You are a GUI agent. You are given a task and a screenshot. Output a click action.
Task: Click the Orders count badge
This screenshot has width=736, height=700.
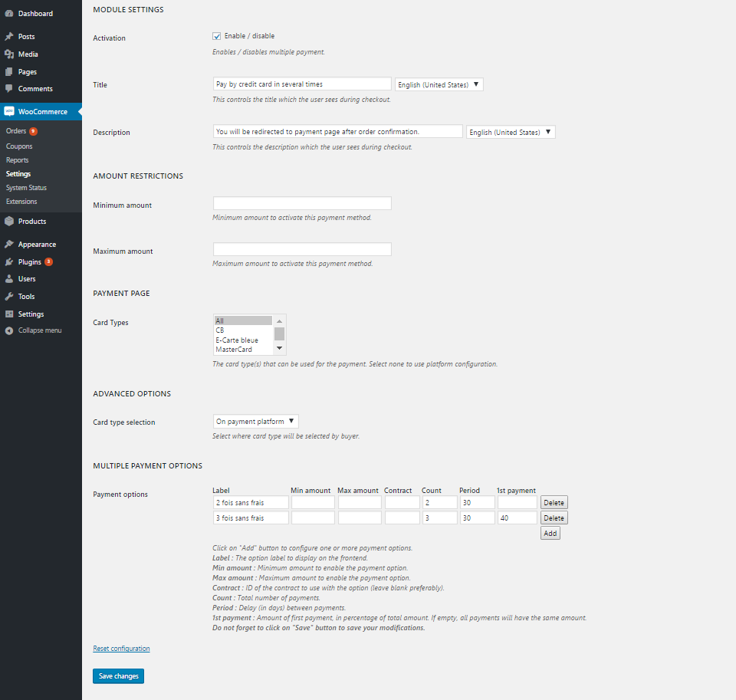(33, 131)
